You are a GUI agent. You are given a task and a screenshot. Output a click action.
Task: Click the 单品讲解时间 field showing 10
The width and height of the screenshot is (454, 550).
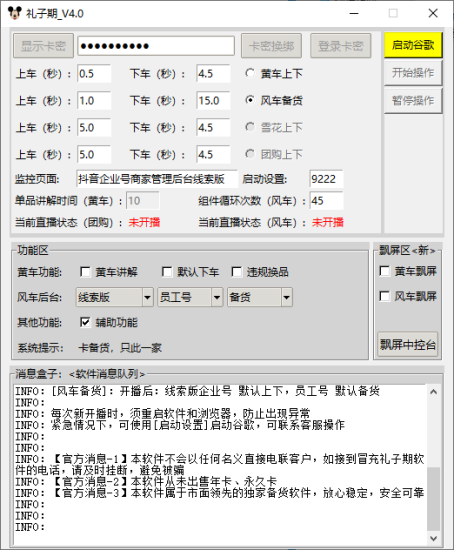[x=142, y=201]
